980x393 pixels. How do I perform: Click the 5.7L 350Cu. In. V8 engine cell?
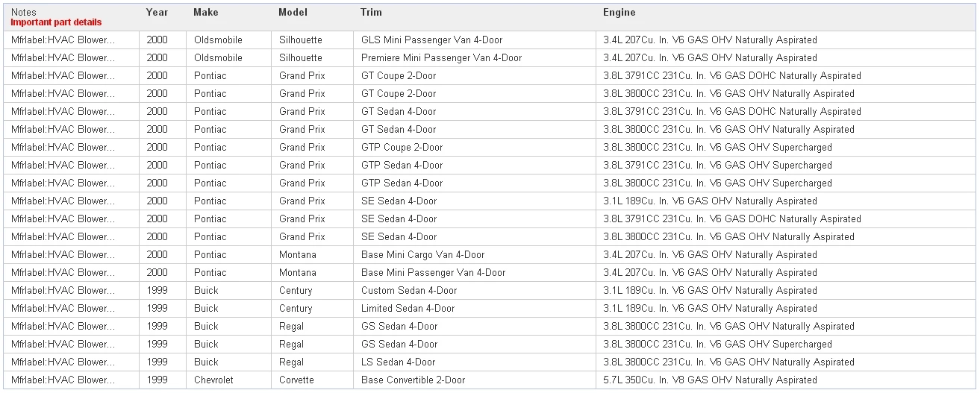pyautogui.click(x=785, y=380)
